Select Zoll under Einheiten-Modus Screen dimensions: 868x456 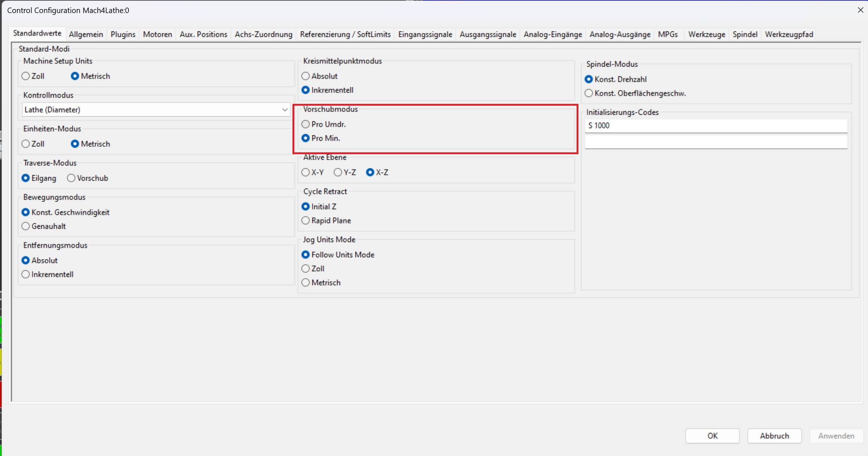click(33, 144)
